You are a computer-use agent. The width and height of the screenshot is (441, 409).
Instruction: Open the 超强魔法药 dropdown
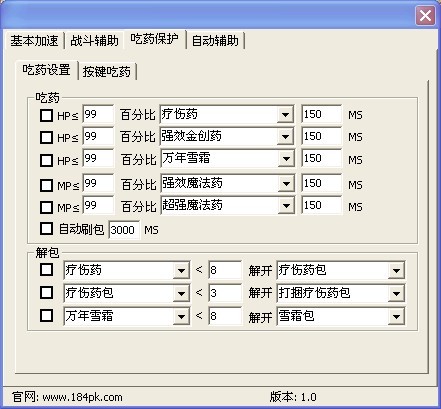[x=286, y=206]
